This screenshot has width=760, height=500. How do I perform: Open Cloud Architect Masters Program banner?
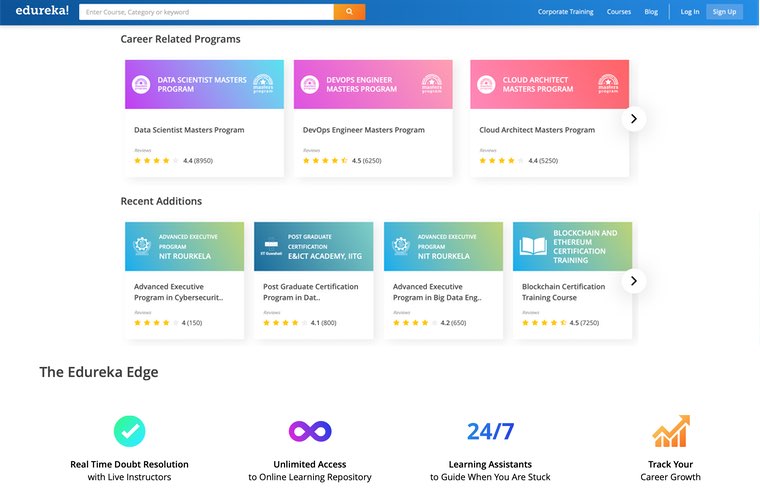tap(550, 84)
